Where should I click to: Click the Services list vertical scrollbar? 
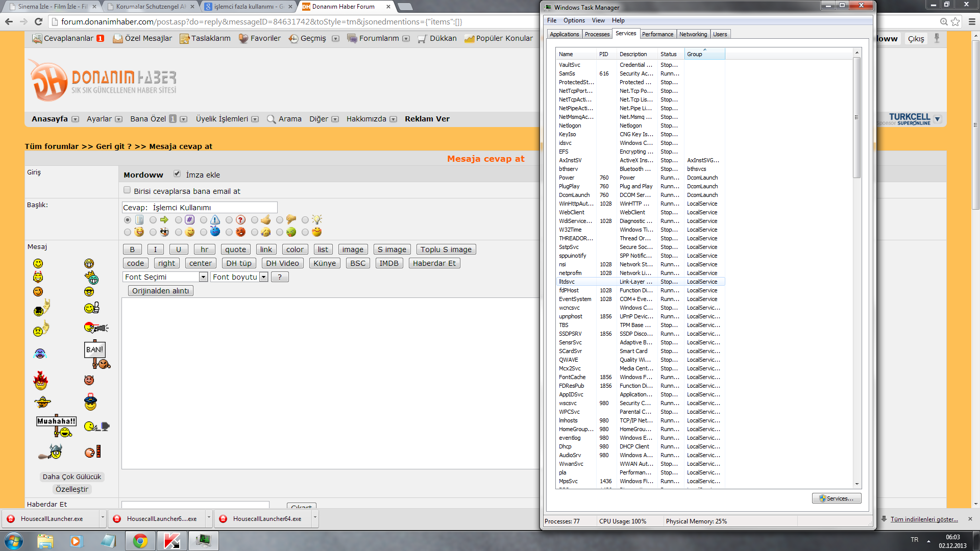857,117
